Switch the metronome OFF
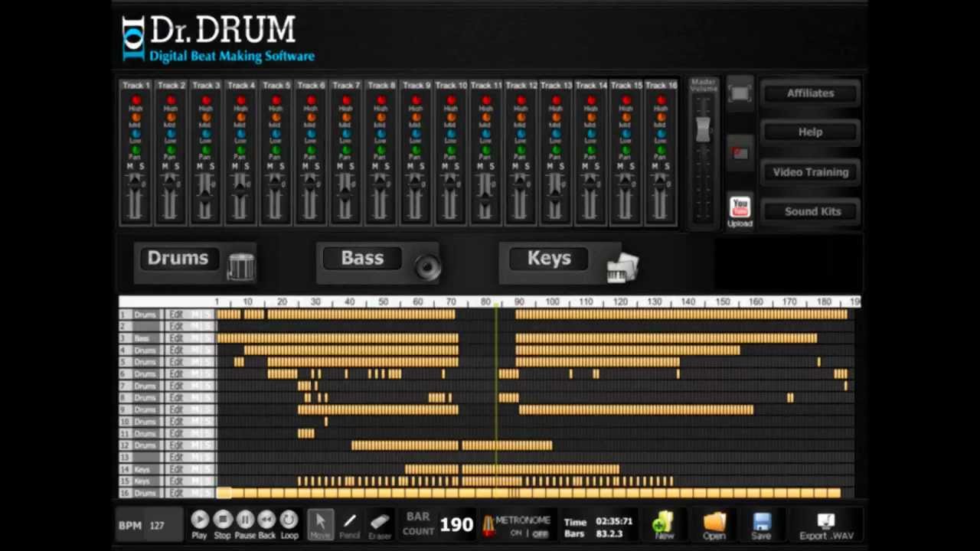Viewport: 980px width, 551px height. pos(540,533)
